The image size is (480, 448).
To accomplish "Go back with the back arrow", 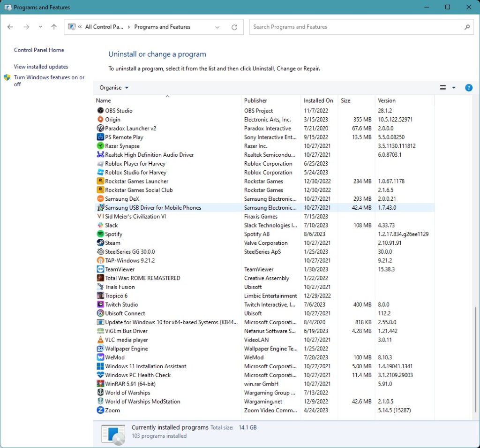I will [10, 27].
